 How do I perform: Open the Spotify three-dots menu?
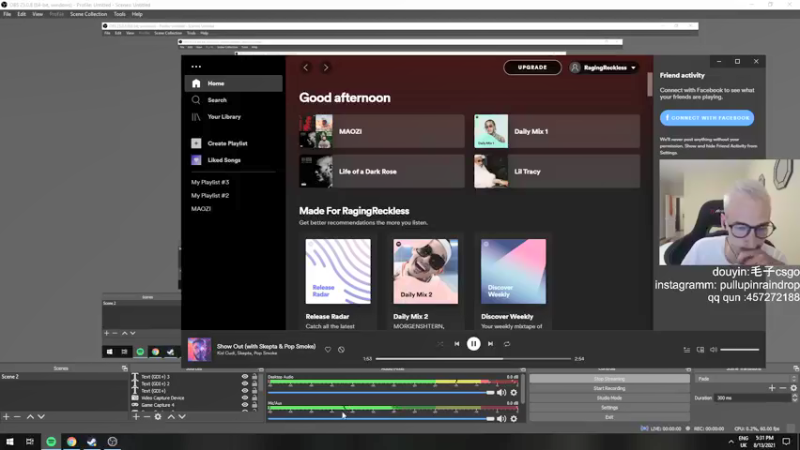pyautogui.click(x=196, y=66)
